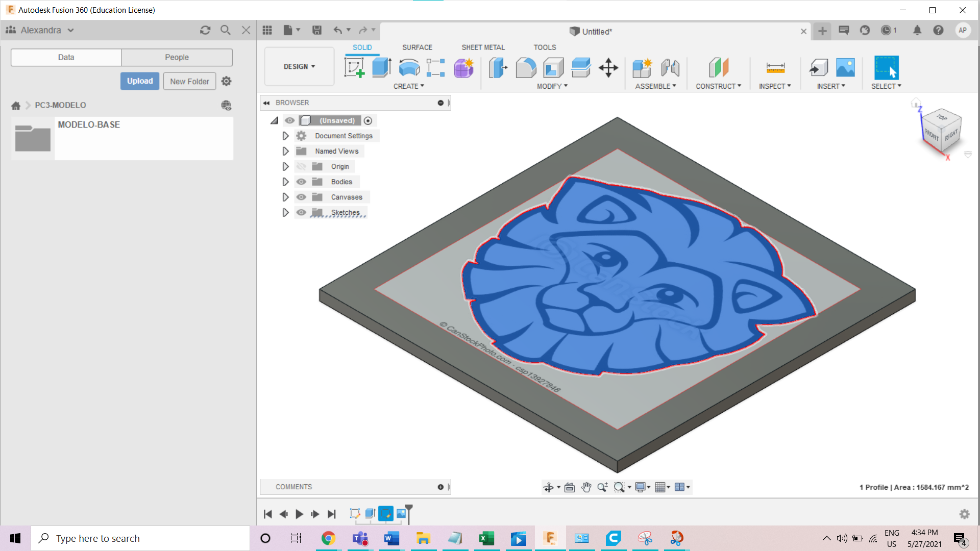This screenshot has width=980, height=551.
Task: Select the Extrude tool icon
Action: (x=381, y=67)
